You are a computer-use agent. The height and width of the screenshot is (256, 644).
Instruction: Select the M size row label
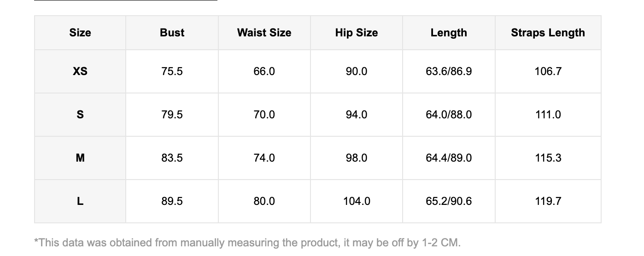[x=80, y=158]
